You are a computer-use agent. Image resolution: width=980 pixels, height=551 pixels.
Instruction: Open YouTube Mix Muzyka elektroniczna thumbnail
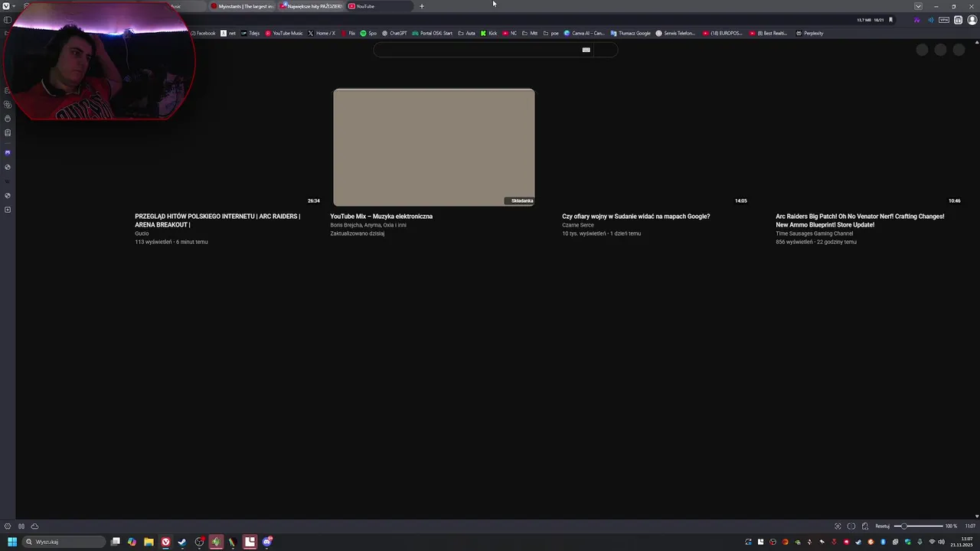coord(434,147)
